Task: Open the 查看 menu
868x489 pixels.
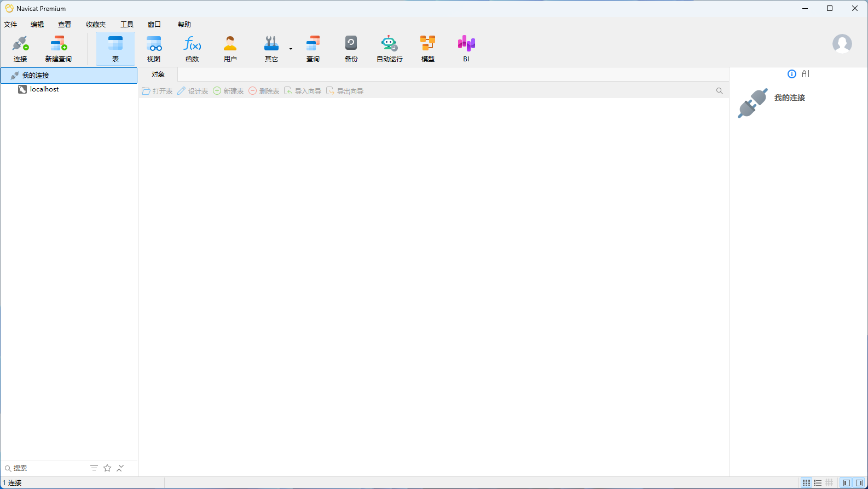Action: pyautogui.click(x=65, y=24)
